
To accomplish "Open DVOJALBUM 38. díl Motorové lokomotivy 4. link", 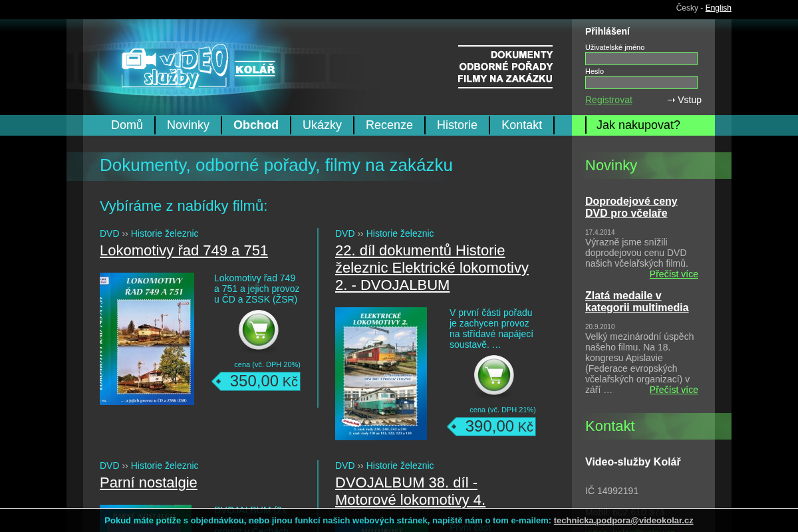I will 410,491.
